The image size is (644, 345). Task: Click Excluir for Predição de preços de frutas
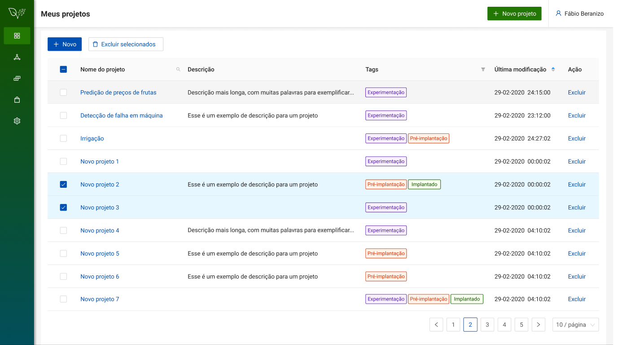click(x=577, y=93)
